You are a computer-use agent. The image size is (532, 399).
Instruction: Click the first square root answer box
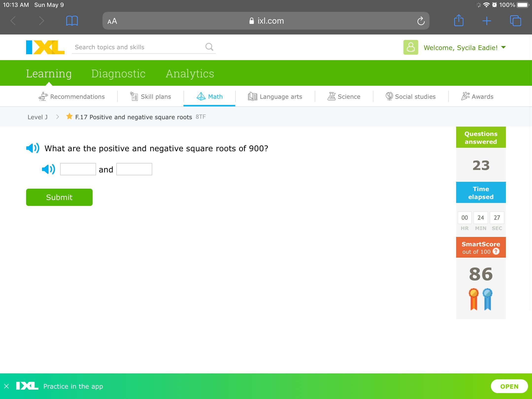78,169
